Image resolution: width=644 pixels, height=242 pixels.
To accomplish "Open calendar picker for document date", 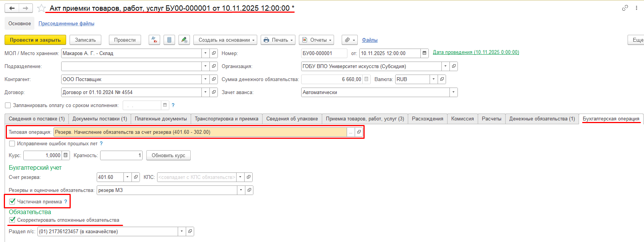I will click(x=424, y=54).
